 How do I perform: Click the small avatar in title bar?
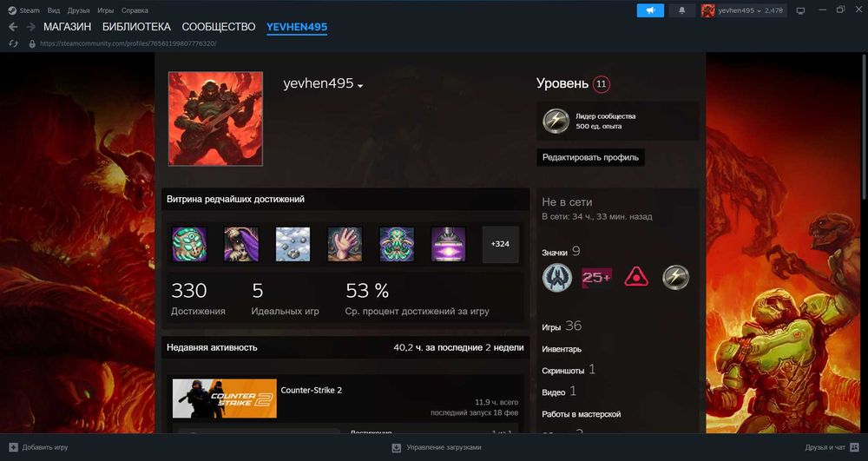click(707, 10)
